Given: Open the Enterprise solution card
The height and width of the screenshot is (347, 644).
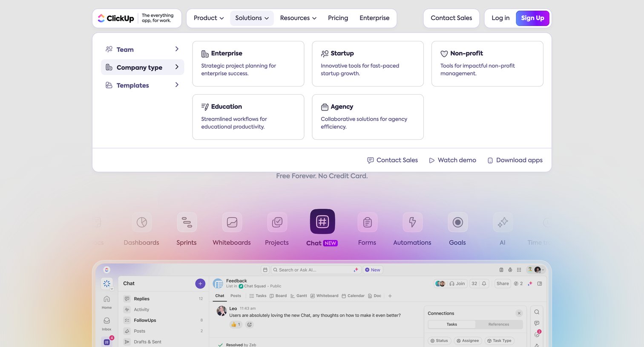Looking at the screenshot, I should tap(248, 64).
